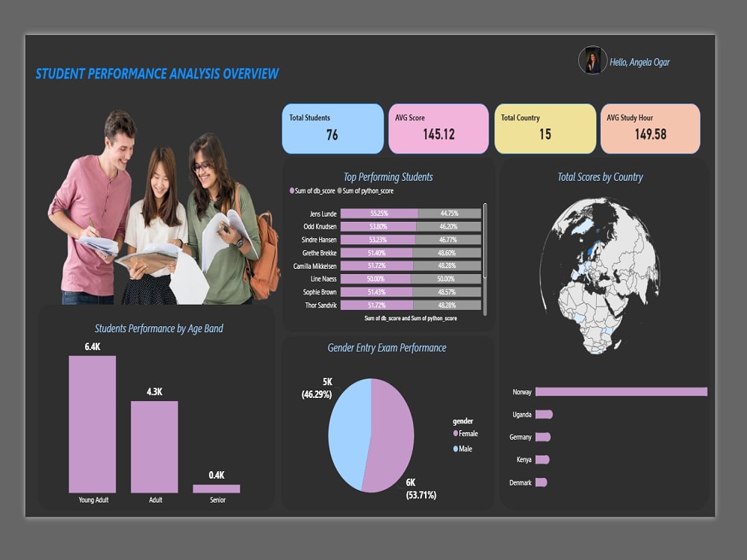Select Odd Knudsen db_score bar 53.80%
Image resolution: width=747 pixels, height=560 pixels.
pos(378,227)
